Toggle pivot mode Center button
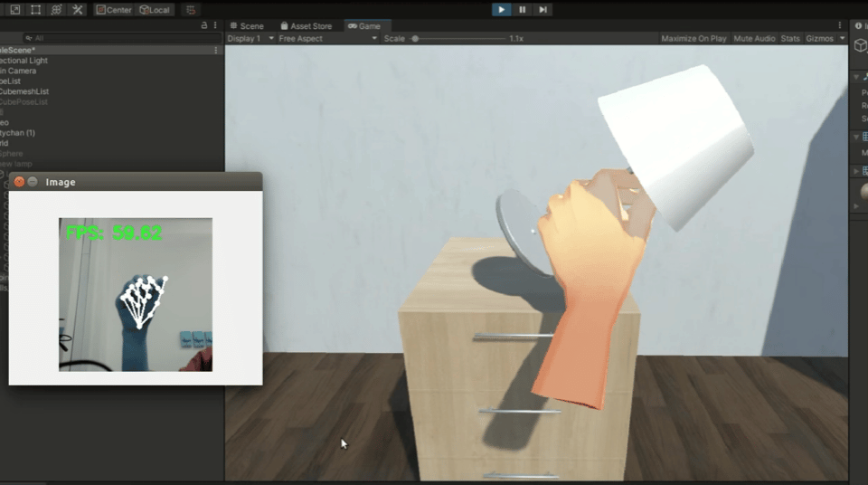 tap(114, 9)
